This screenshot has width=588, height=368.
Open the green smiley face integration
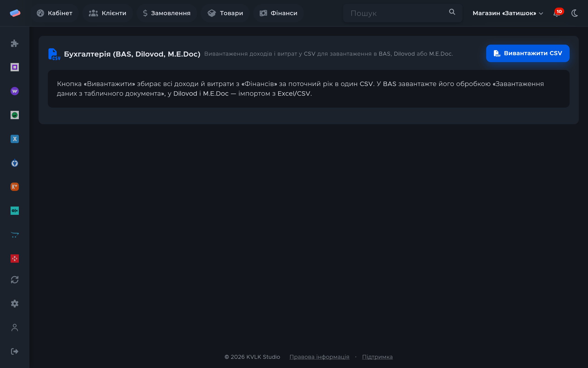14,115
